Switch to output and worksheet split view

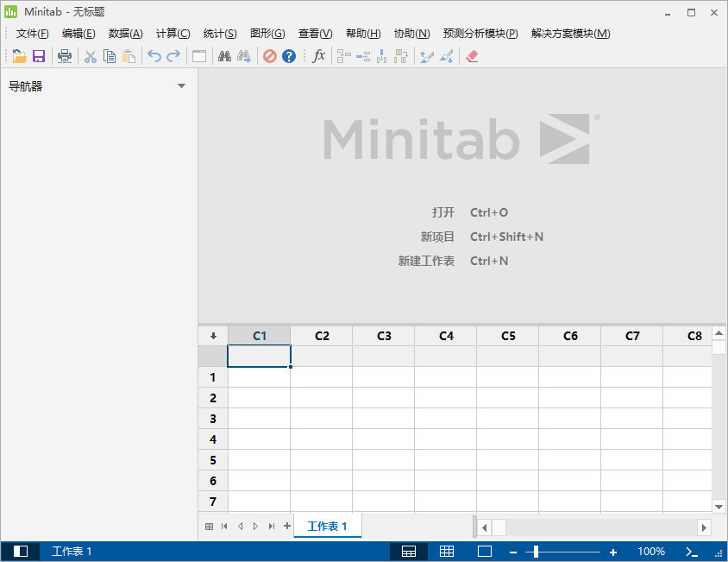pyautogui.click(x=409, y=552)
